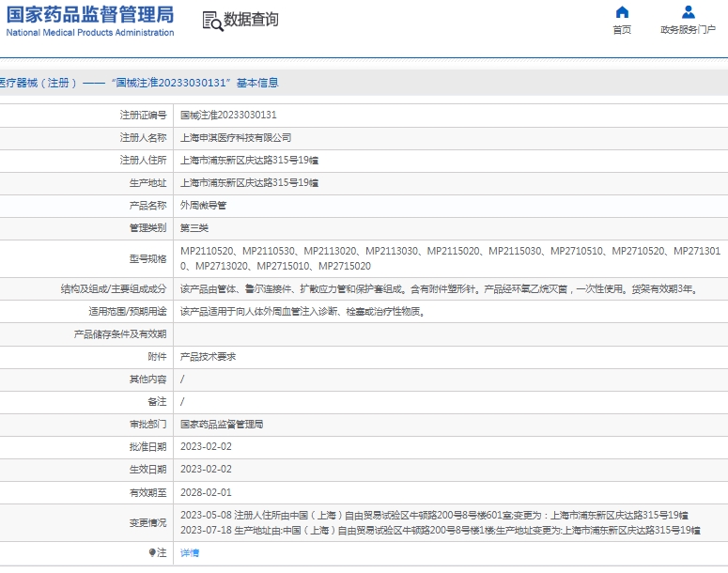The height and width of the screenshot is (573, 728).
Task: Click the 注册人名称 row label
Action: 143,137
